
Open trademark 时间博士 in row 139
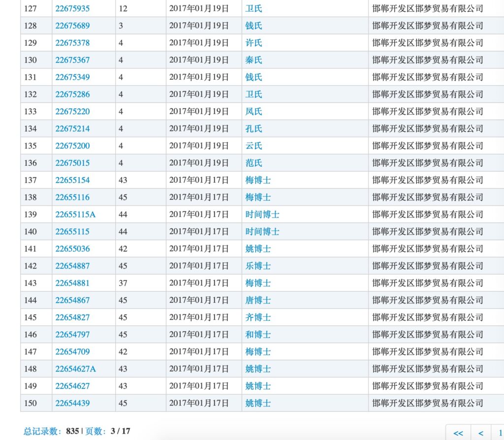(x=262, y=215)
